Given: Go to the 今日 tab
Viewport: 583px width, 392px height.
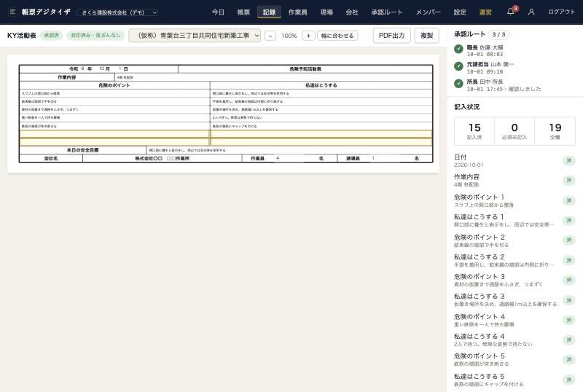Looking at the screenshot, I should point(218,12).
